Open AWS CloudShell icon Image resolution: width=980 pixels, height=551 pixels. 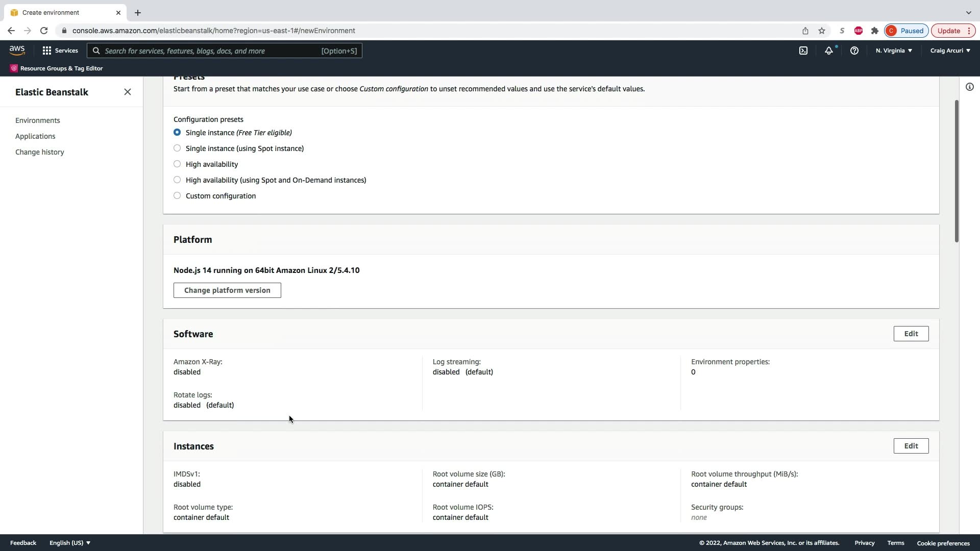(803, 51)
